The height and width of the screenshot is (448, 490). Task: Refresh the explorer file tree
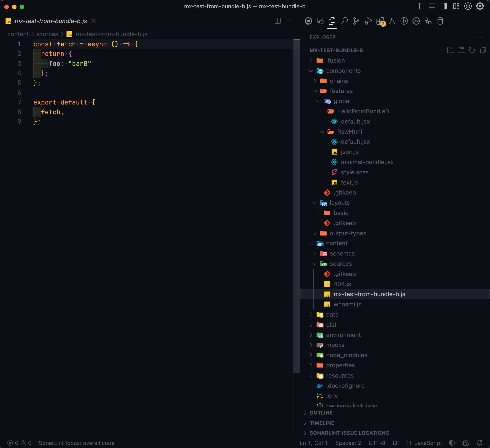472,50
